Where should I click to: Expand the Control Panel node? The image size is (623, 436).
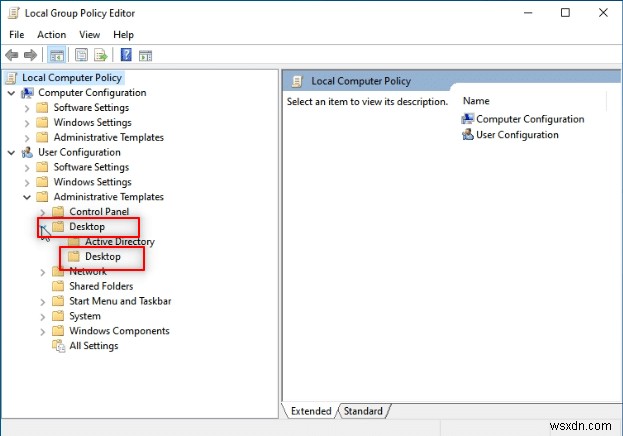(x=43, y=213)
